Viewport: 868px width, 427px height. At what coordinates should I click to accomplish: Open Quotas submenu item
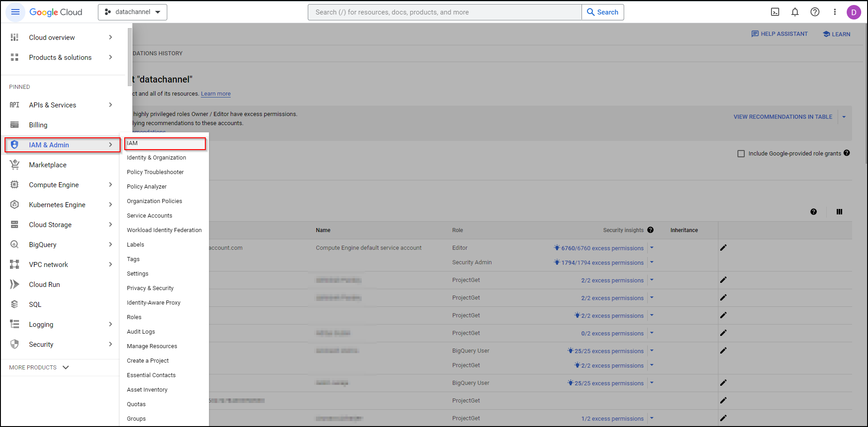pyautogui.click(x=136, y=404)
